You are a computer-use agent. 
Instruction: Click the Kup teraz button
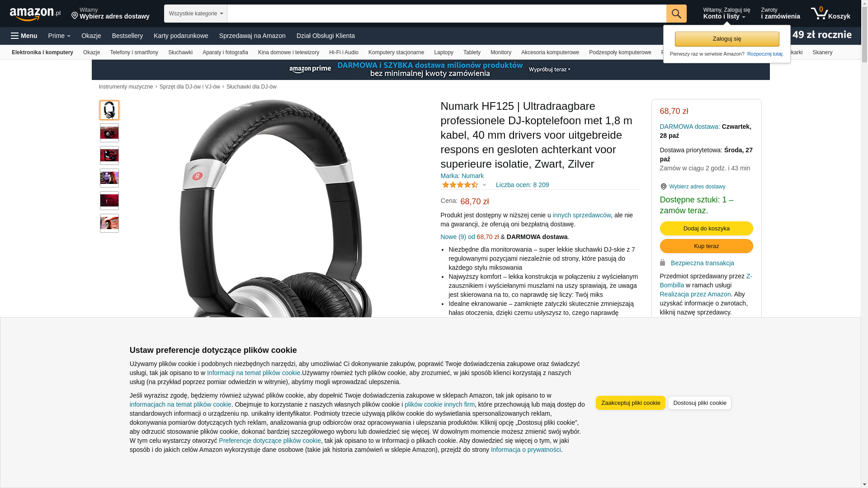click(x=706, y=246)
